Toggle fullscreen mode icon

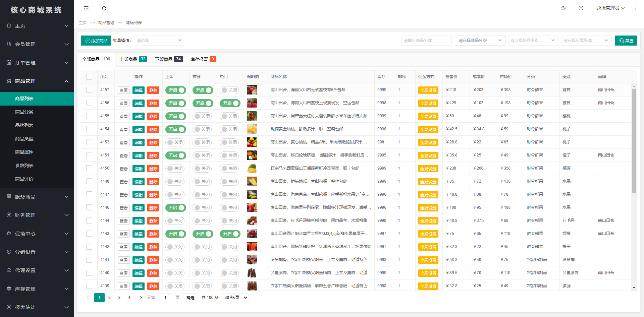point(581,8)
